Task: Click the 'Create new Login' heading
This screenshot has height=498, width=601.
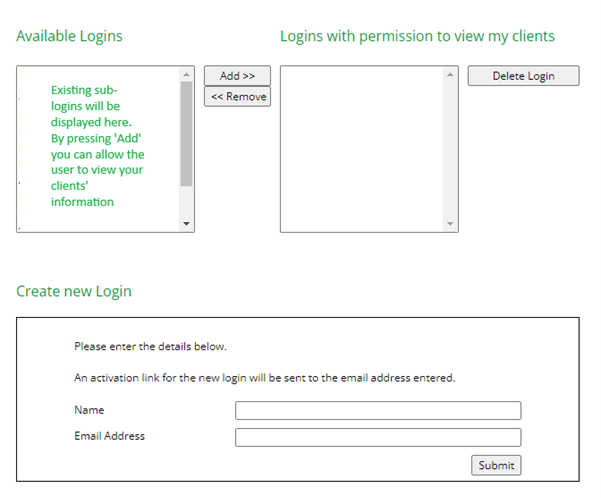Action: coord(74,291)
